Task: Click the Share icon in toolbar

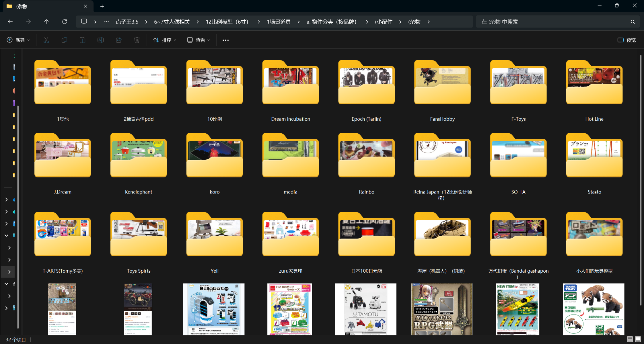Action: pyautogui.click(x=119, y=40)
